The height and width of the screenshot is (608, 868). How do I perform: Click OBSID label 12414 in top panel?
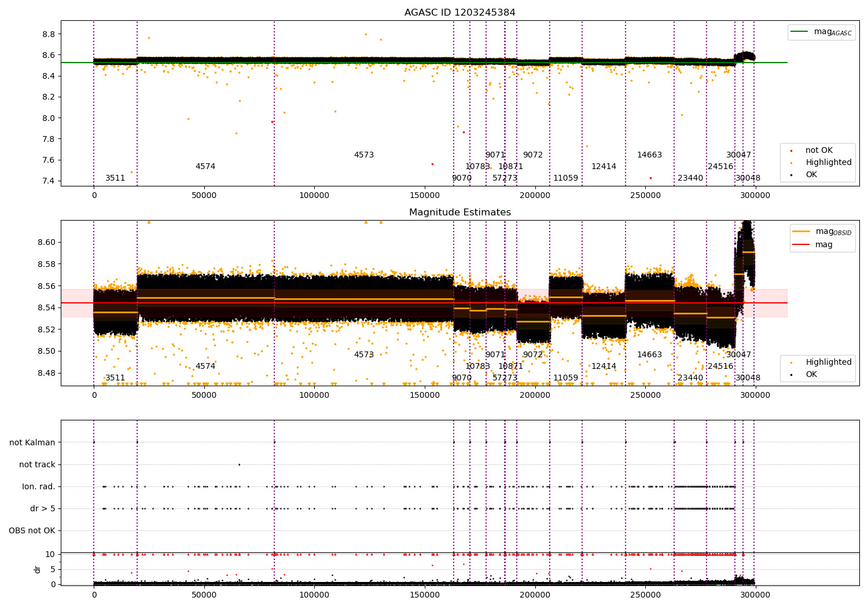click(604, 167)
